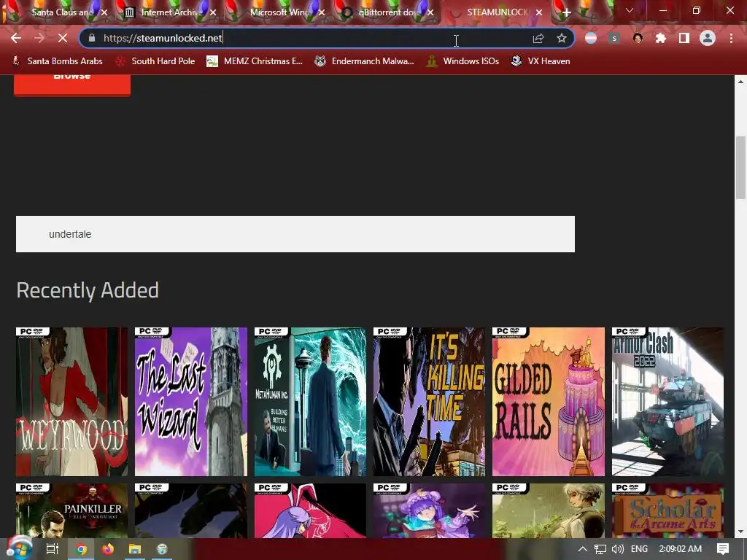Click the scrollbar down arrow

(740, 532)
